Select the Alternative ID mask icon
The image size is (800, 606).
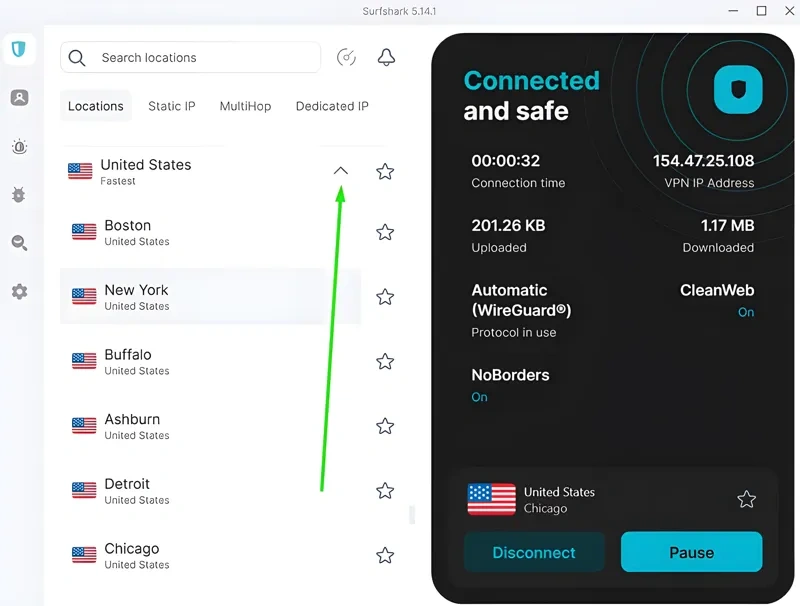point(20,147)
